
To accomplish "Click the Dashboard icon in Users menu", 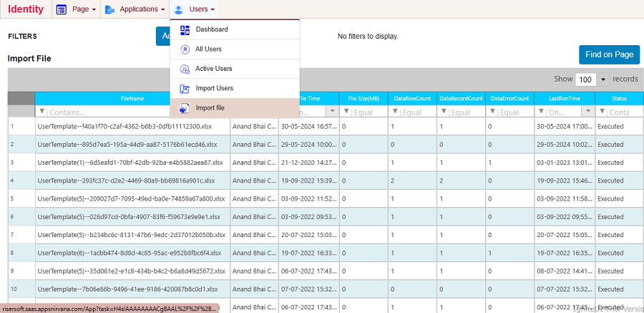I will (x=185, y=30).
